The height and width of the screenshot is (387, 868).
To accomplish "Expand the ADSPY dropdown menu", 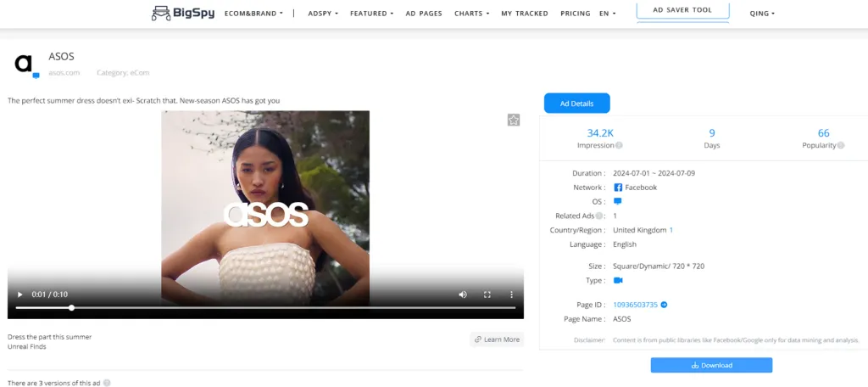I will click(x=323, y=14).
